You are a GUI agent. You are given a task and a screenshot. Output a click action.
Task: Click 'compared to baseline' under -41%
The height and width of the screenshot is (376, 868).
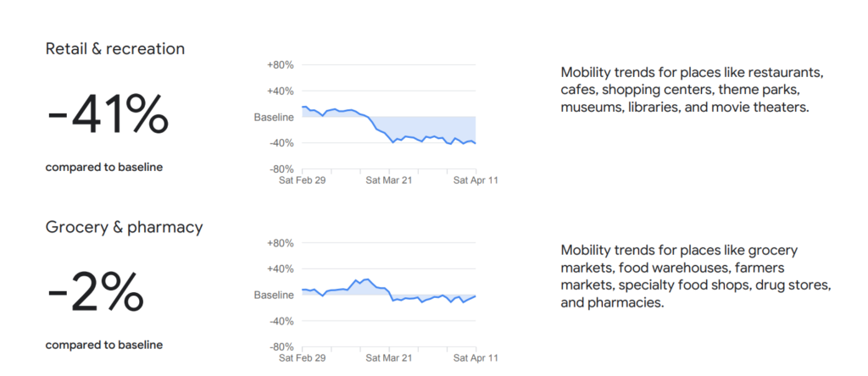tap(103, 167)
